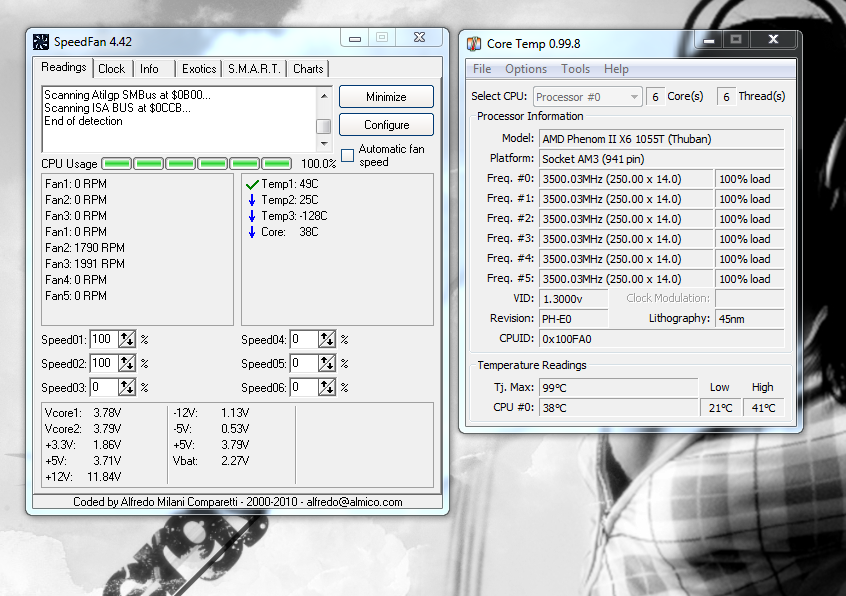Click the Core Temp title bar app icon
The image size is (846, 596).
coord(474,44)
